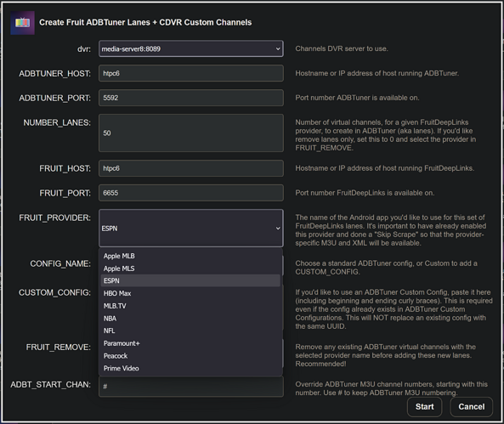
Task: Select Apple MLB from provider list
Action: pyautogui.click(x=190, y=256)
